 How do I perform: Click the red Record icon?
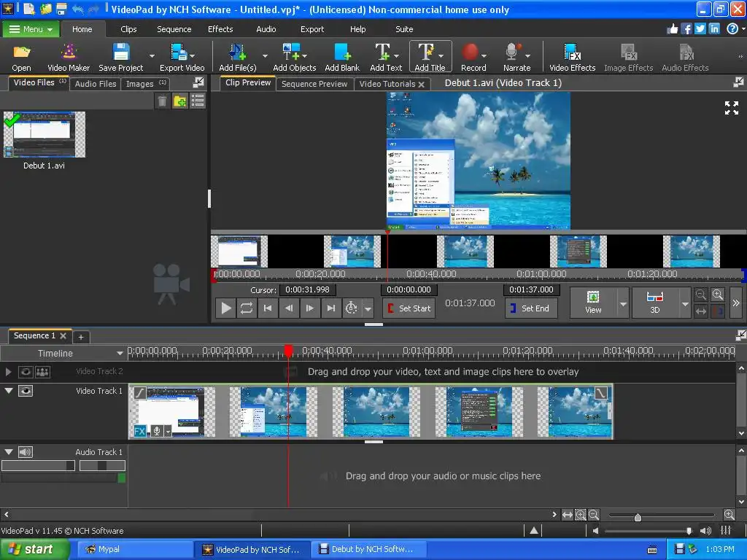(x=471, y=52)
